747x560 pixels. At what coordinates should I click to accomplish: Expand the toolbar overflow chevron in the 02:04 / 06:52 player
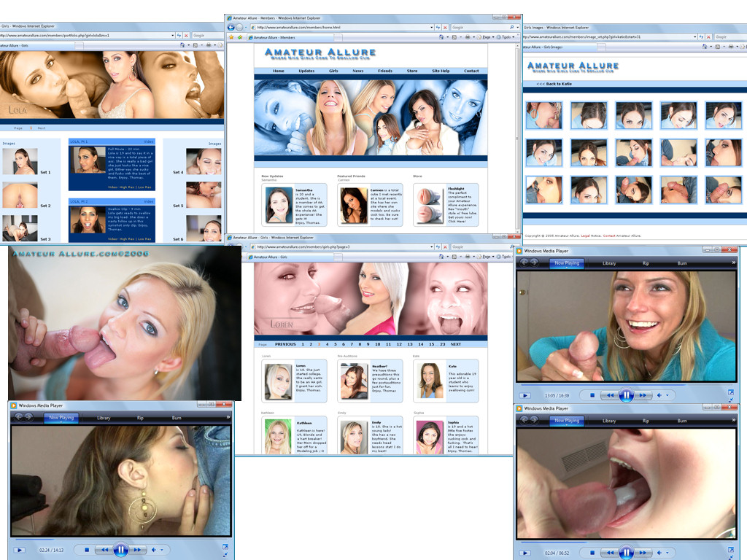(734, 420)
